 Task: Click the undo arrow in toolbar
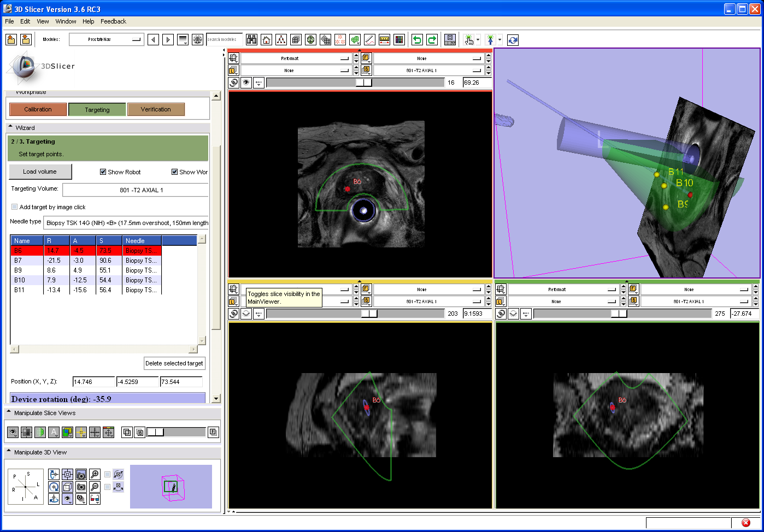click(417, 40)
